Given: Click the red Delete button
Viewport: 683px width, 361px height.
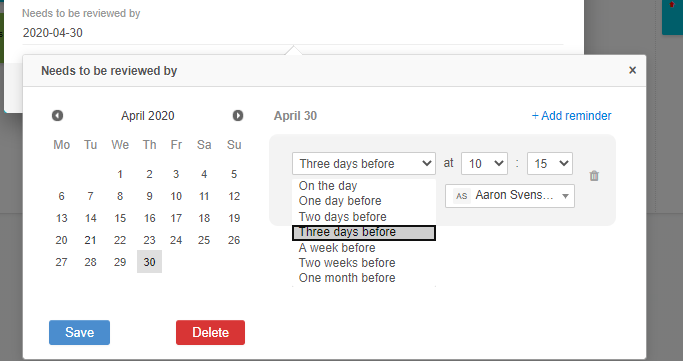Looking at the screenshot, I should (x=210, y=333).
